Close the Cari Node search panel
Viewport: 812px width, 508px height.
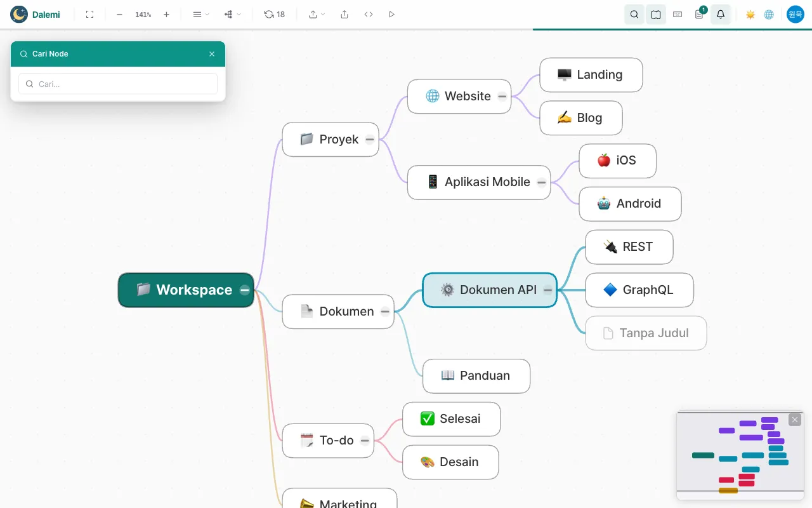point(212,54)
